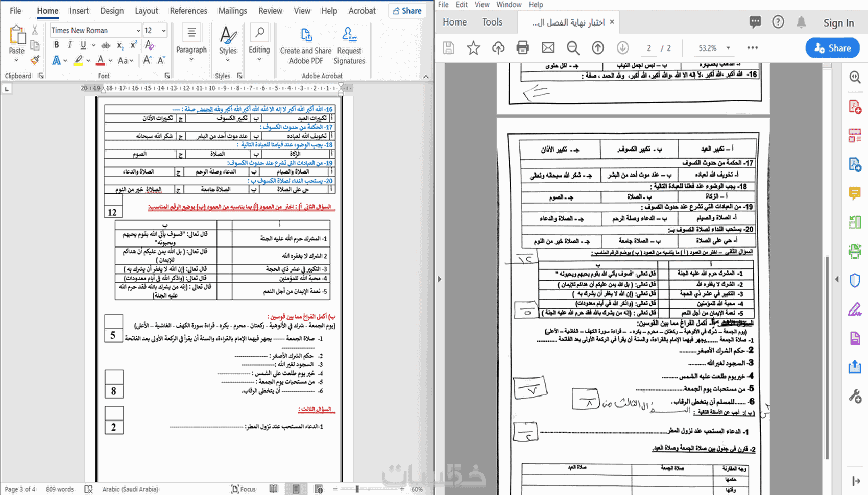Image resolution: width=868 pixels, height=495 pixels.
Task: Open the font size 12 dropdown
Action: click(x=163, y=31)
